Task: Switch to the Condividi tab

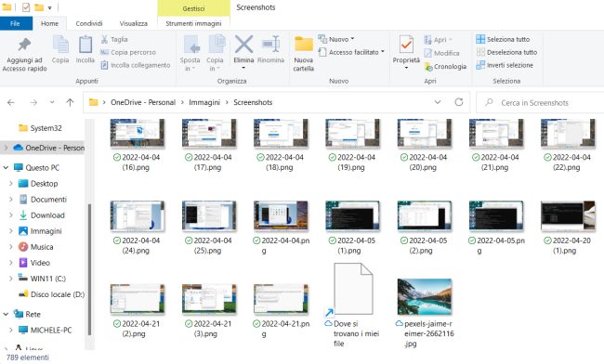Action: [x=89, y=23]
